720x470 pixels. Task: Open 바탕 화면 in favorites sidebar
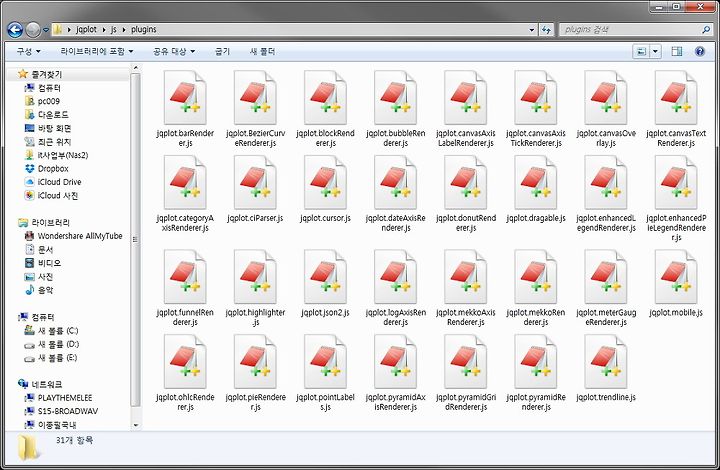(47, 128)
